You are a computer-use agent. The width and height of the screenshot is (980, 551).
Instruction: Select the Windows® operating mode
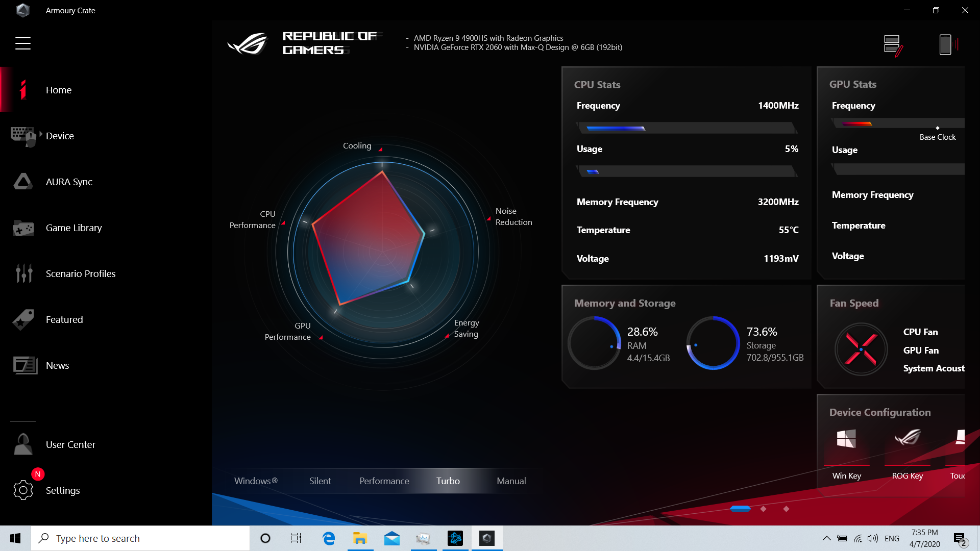pyautogui.click(x=256, y=481)
